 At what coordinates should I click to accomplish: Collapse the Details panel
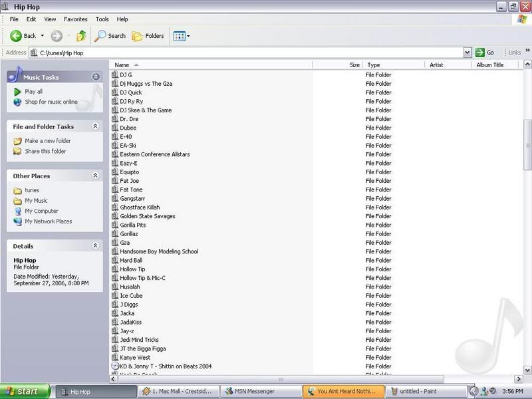click(95, 245)
